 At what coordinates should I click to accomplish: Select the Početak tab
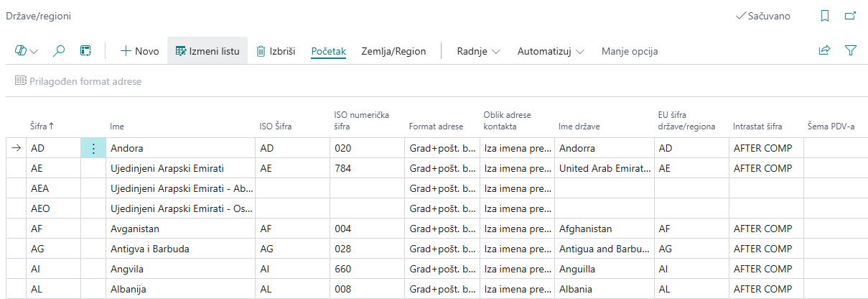pyautogui.click(x=329, y=51)
